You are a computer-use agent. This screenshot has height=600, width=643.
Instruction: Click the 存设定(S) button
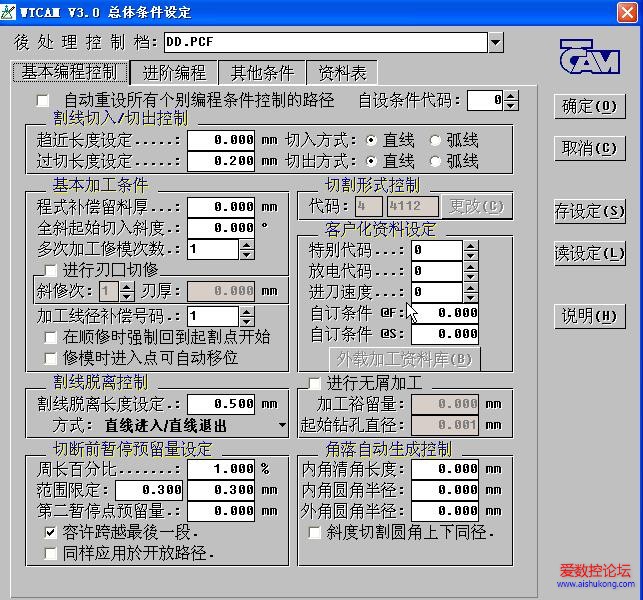589,212
